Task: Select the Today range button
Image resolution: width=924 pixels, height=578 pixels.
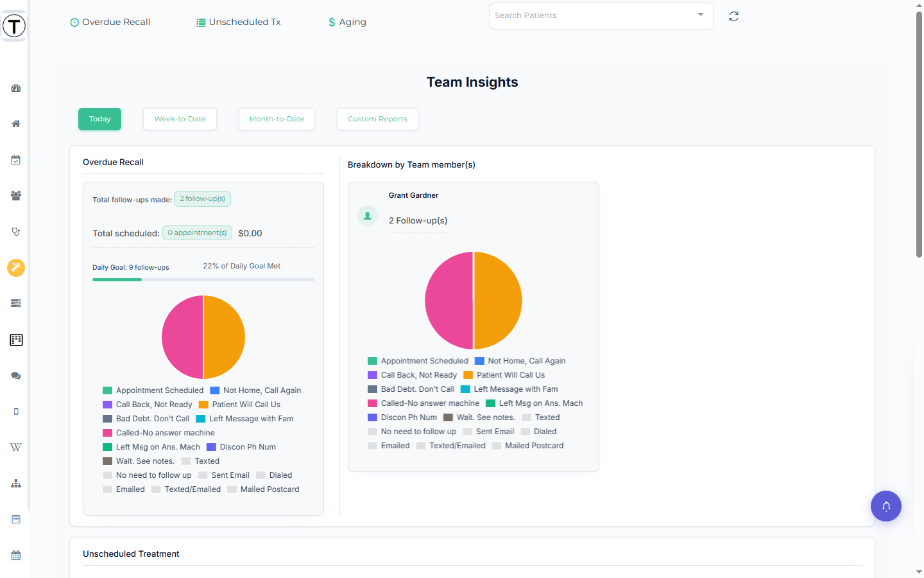Action: coord(99,119)
